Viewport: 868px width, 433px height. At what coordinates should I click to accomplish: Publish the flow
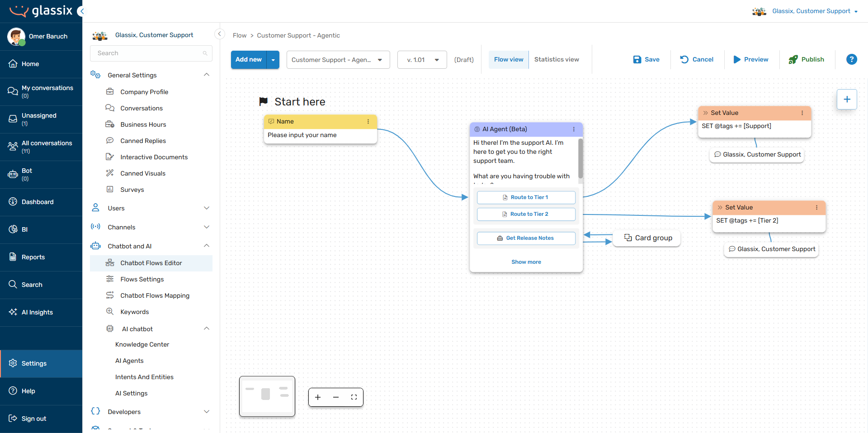tap(806, 59)
